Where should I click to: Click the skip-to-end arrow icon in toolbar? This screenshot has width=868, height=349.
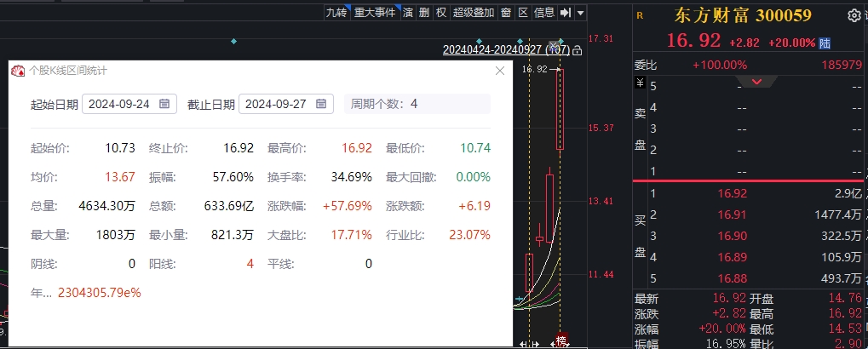(x=566, y=13)
